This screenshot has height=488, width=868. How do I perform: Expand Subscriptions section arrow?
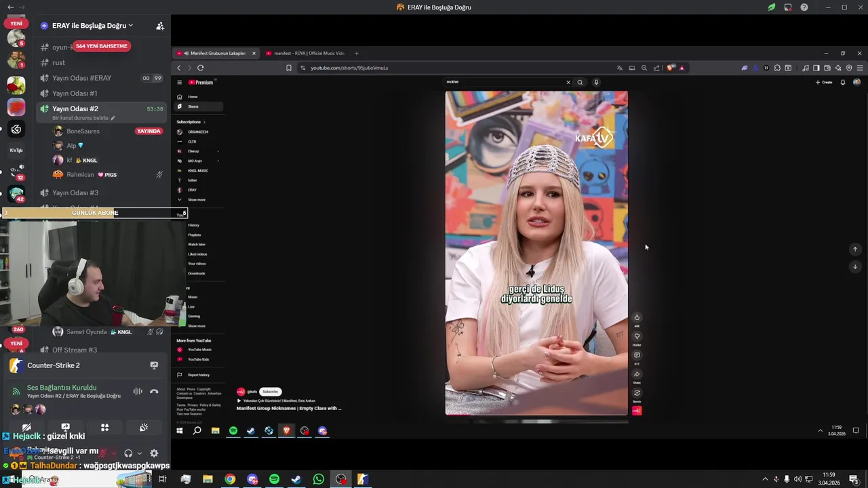(x=204, y=122)
